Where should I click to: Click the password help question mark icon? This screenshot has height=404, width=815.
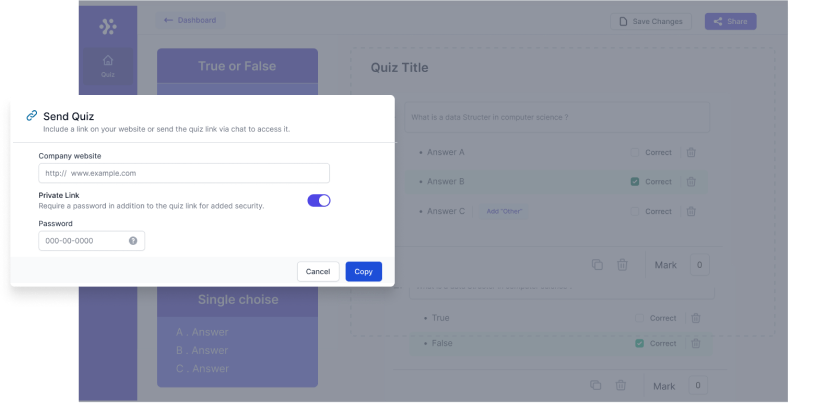click(133, 241)
